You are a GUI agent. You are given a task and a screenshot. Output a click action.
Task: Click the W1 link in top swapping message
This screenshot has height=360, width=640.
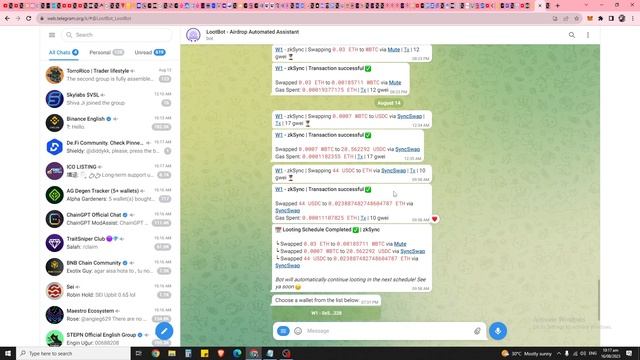click(279, 50)
